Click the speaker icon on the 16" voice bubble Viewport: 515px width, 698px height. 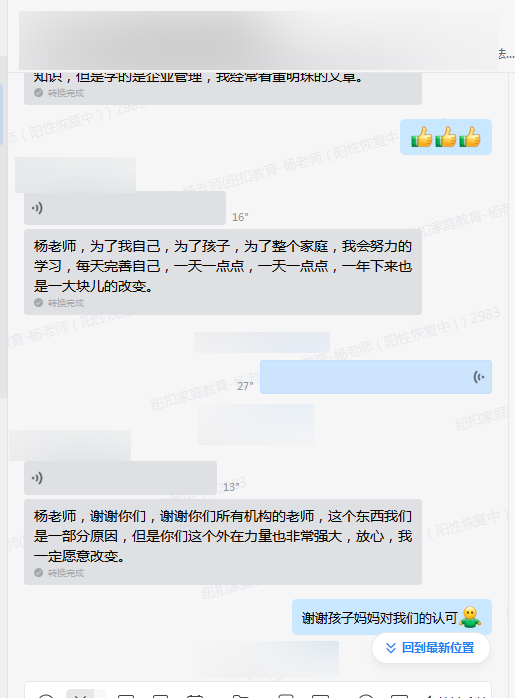[x=37, y=208]
